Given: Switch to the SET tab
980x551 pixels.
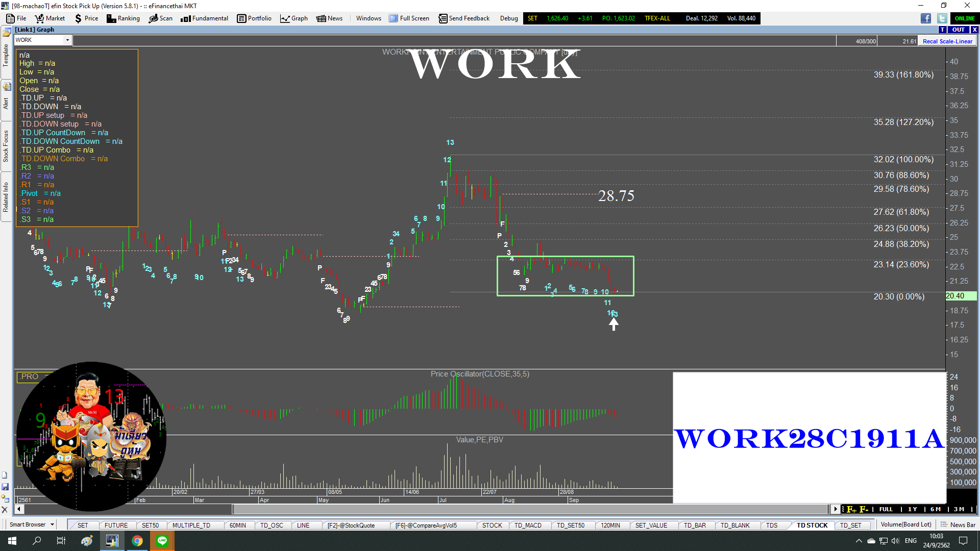Looking at the screenshot, I should 83,525.
